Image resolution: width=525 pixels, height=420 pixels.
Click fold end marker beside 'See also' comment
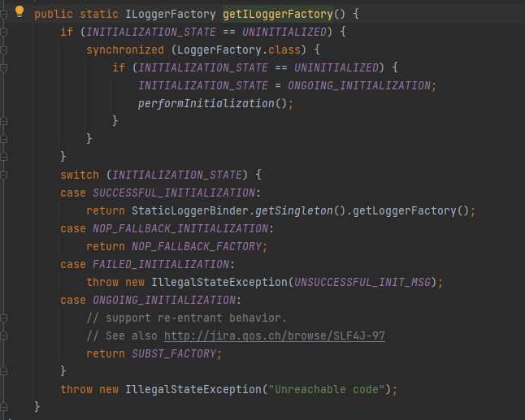(x=4, y=336)
